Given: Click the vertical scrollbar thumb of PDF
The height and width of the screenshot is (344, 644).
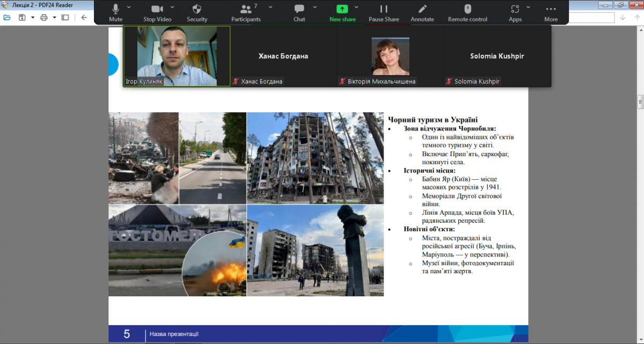Looking at the screenshot, I should point(640,101).
